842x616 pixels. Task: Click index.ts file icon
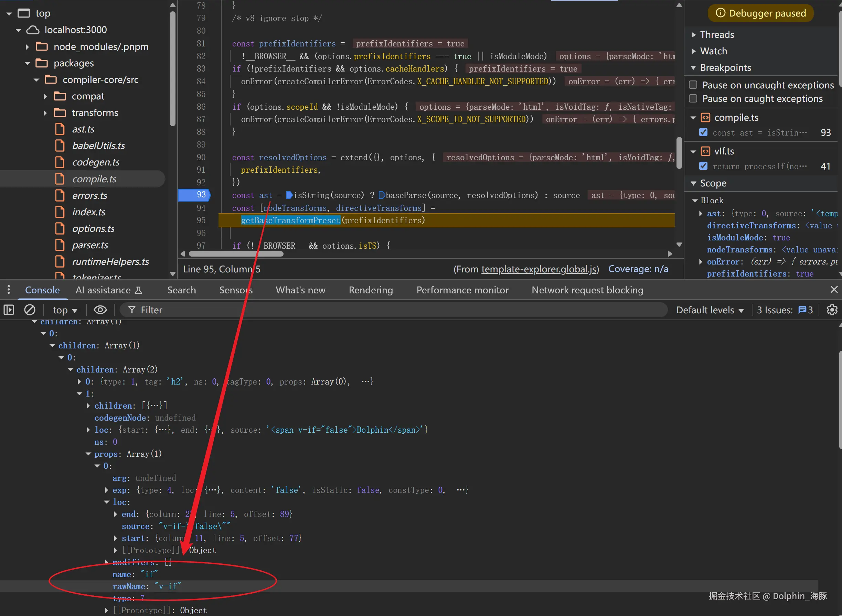[x=60, y=212]
